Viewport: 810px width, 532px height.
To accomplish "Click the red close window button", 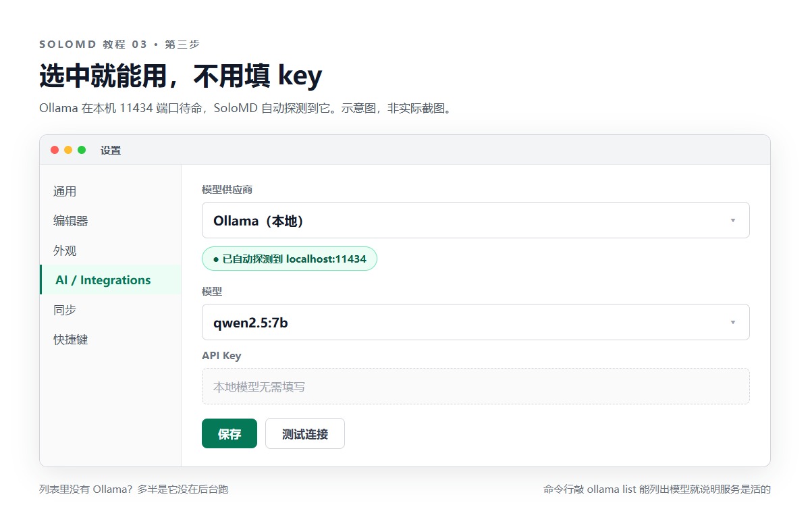I will [x=55, y=150].
